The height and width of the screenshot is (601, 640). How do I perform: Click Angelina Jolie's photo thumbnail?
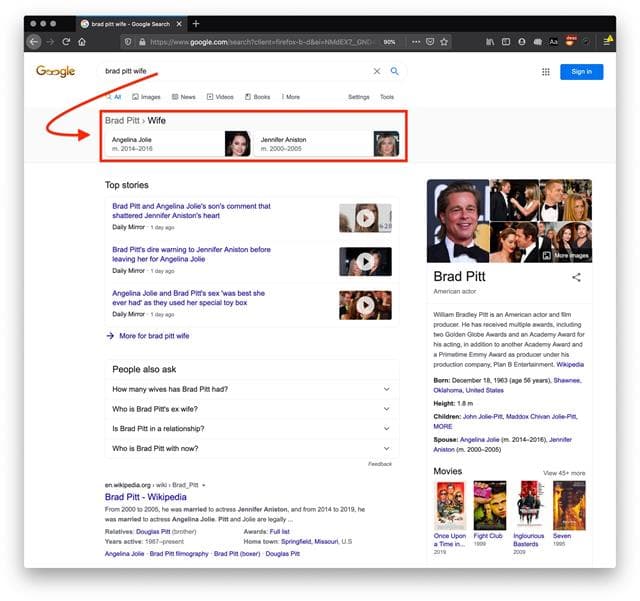pyautogui.click(x=238, y=143)
